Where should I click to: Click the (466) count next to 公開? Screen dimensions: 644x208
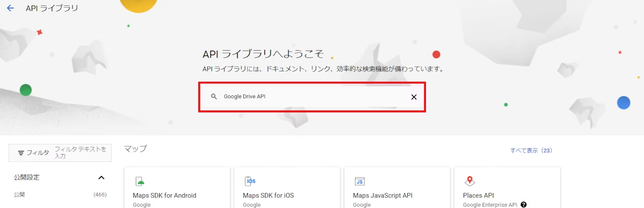pos(100,195)
